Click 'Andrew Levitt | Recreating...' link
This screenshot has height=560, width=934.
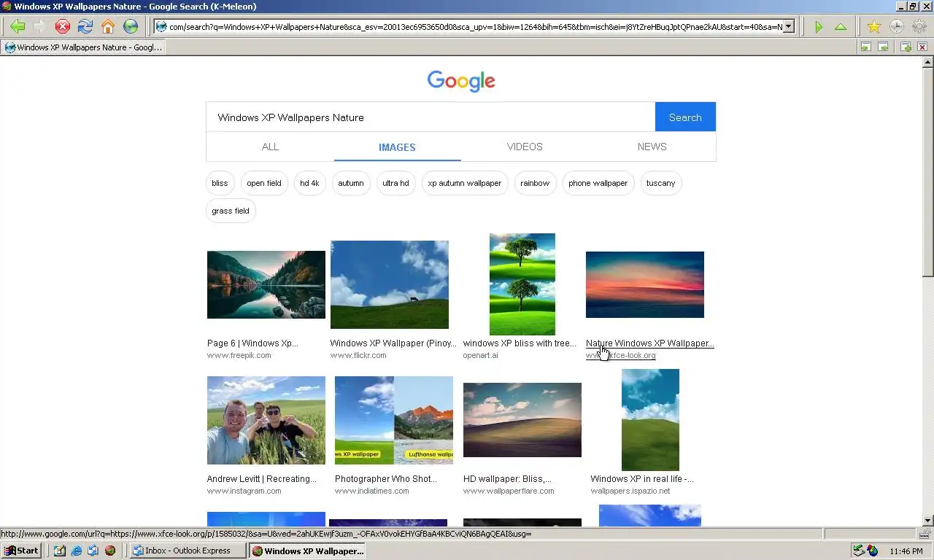(x=262, y=479)
